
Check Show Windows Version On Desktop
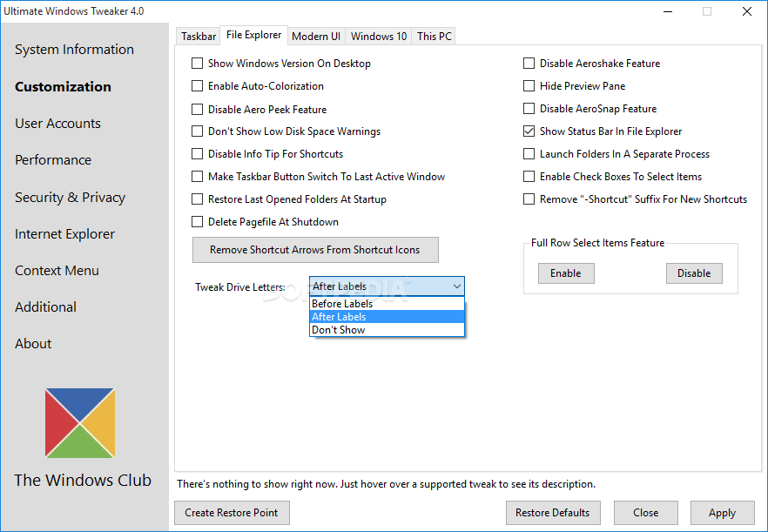tap(197, 64)
